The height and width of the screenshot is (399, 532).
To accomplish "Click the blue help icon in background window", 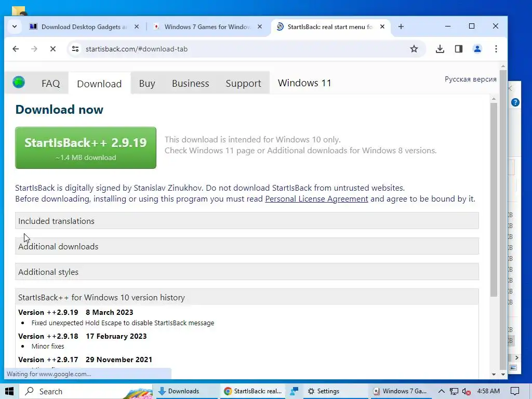I will [x=515, y=102].
